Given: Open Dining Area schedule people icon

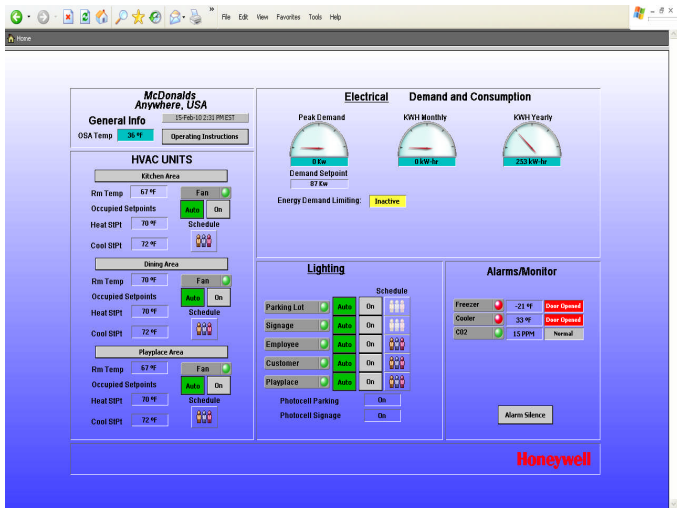Looking at the screenshot, I should pos(204,329).
